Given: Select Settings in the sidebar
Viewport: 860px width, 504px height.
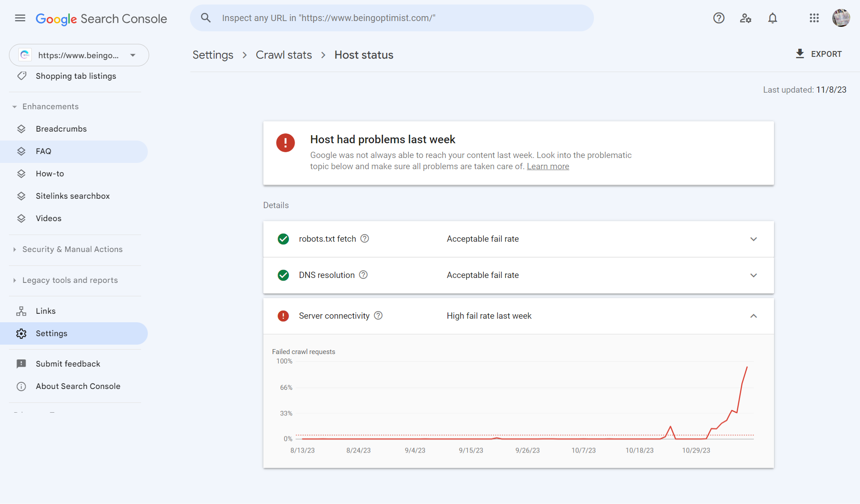Looking at the screenshot, I should [74, 333].
